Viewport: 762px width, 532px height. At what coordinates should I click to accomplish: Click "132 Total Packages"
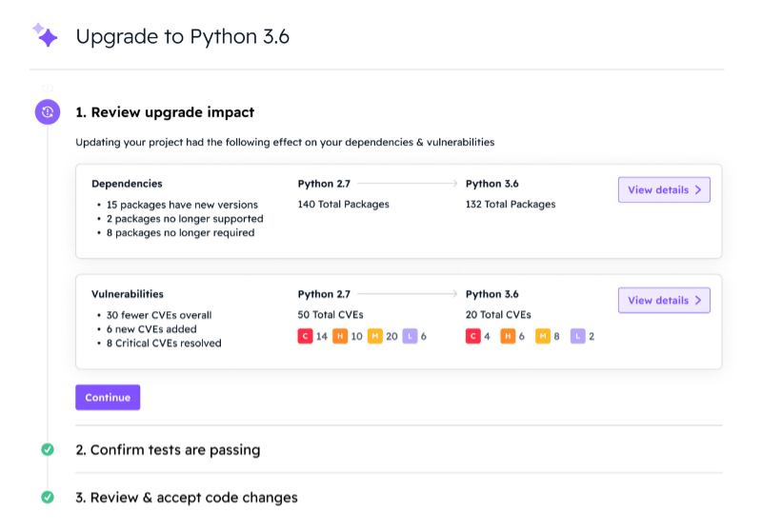[x=511, y=205]
